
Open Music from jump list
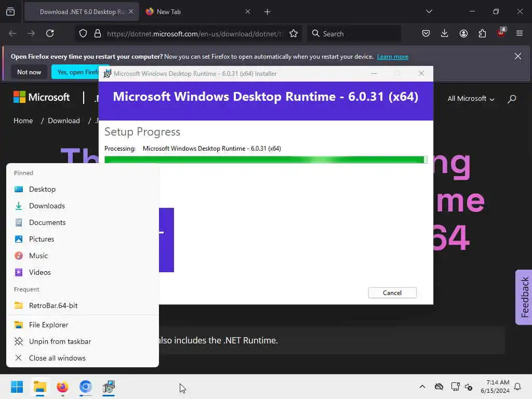pos(83,256)
